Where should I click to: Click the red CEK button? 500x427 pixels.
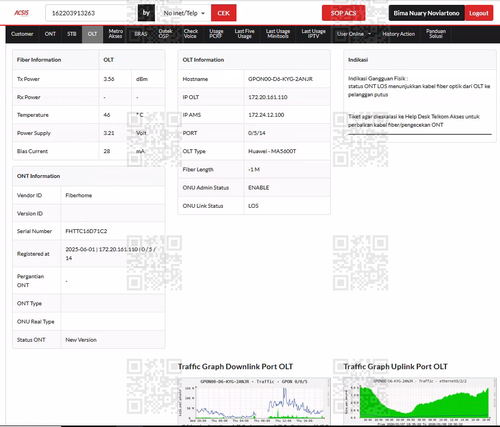pyautogui.click(x=224, y=13)
